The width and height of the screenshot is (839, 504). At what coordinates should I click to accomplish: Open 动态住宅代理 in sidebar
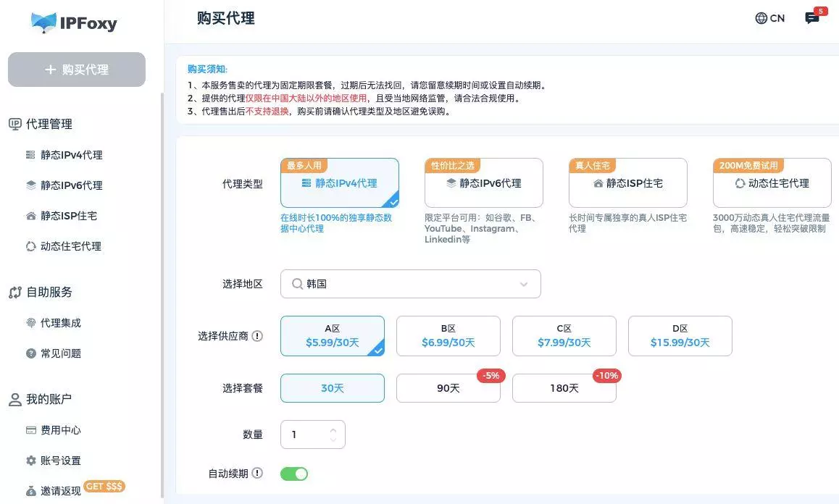[64, 246]
